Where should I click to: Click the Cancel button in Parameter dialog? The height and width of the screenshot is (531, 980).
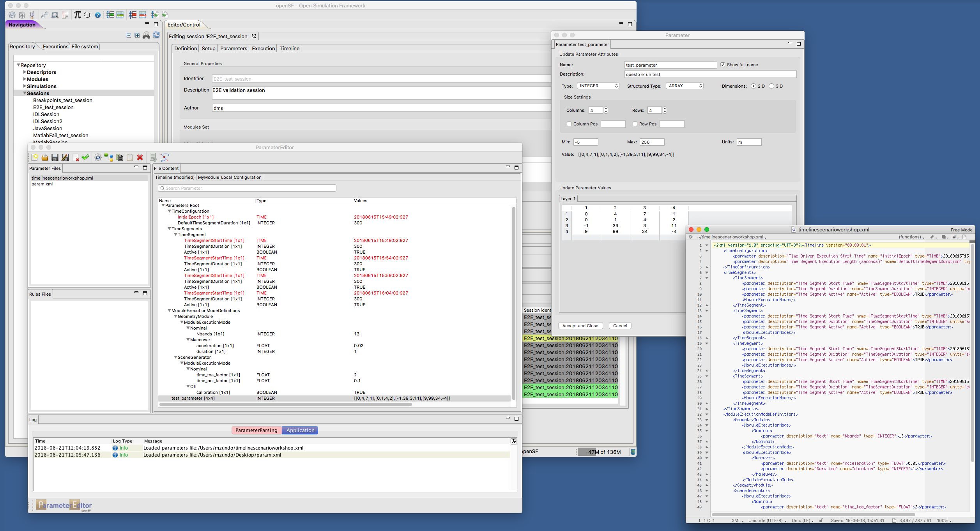[620, 326]
